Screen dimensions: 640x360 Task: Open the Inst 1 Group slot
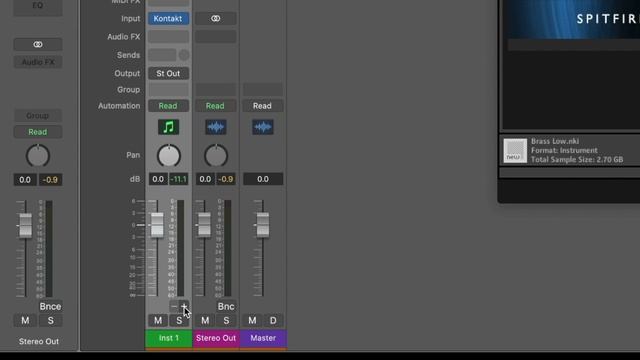pos(168,89)
